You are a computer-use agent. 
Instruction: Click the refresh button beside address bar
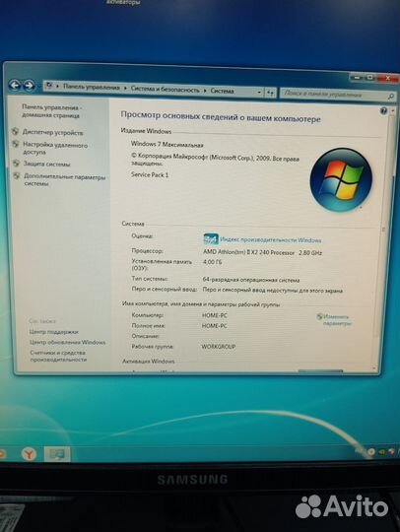click(x=270, y=93)
